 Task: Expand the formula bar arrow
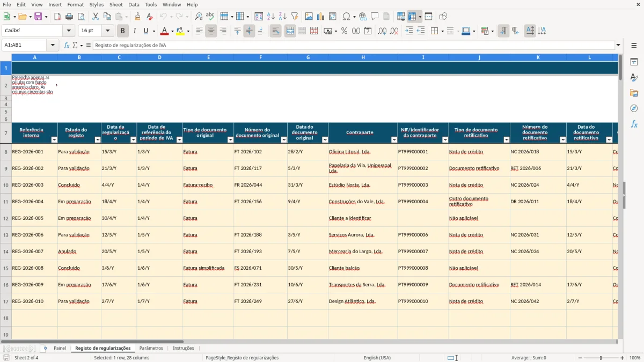(618, 45)
